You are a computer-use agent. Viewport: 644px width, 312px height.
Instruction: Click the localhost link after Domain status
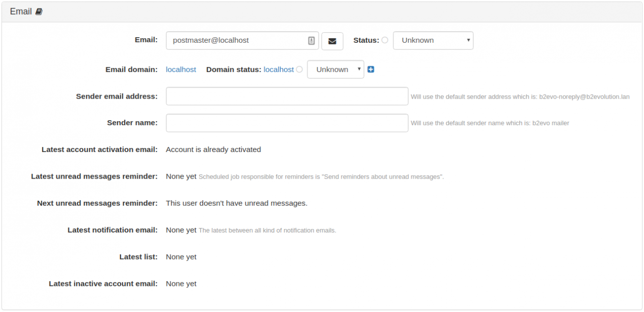279,69
